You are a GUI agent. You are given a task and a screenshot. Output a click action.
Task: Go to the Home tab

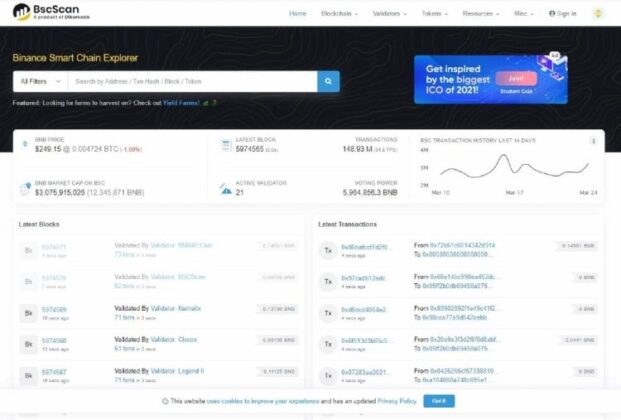(297, 13)
